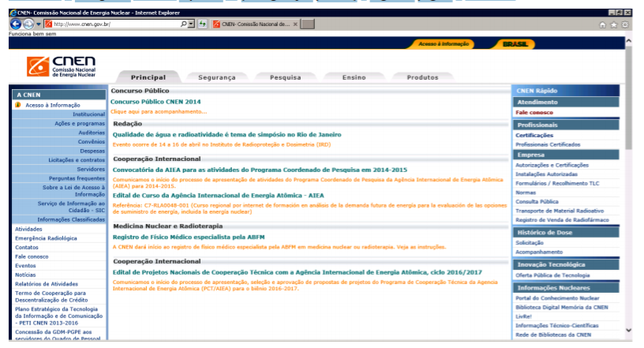The width and height of the screenshot is (644, 348).
Task: Click the scrollbar down arrow
Action: tap(628, 330)
